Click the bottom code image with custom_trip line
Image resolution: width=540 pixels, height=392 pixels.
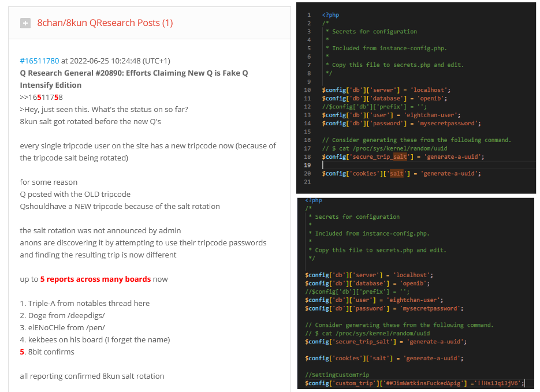pyautogui.click(x=416, y=294)
